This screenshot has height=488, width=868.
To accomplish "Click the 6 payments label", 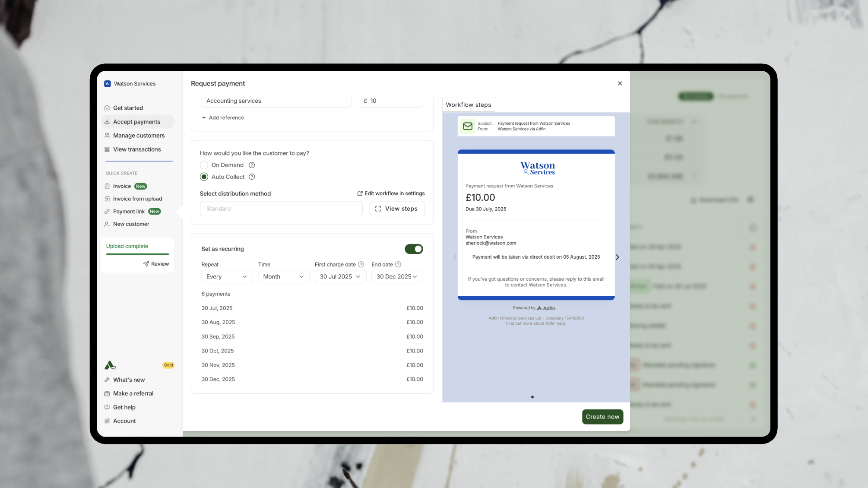I will [216, 294].
